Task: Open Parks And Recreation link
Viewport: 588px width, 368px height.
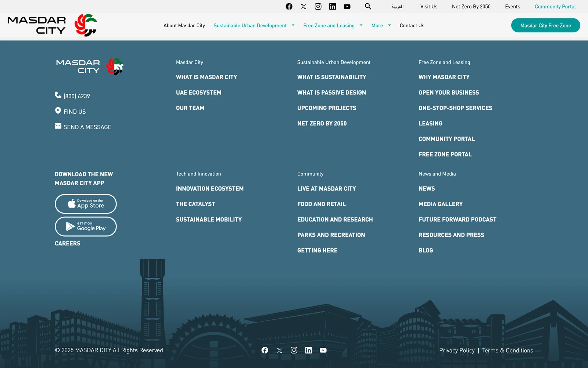Action: click(331, 235)
